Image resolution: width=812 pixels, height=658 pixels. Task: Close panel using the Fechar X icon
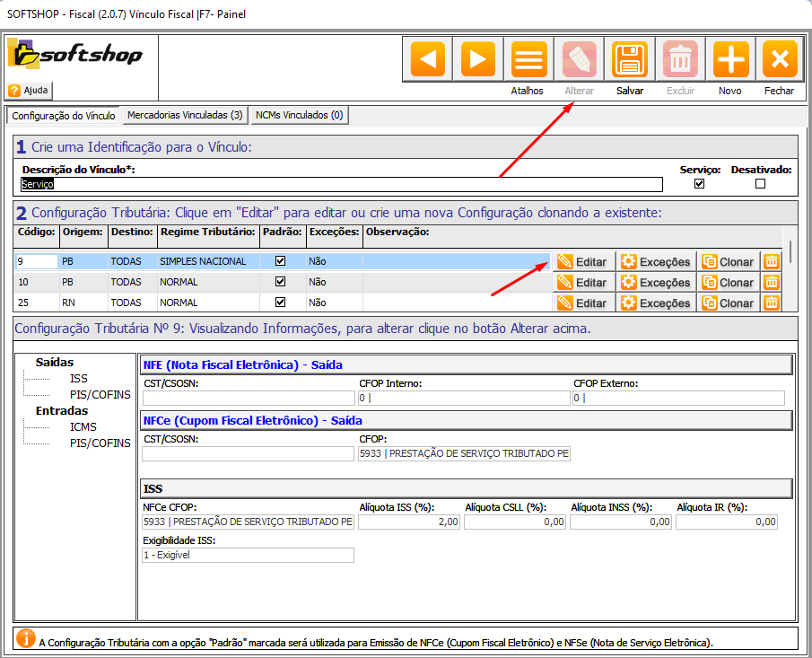coord(780,60)
